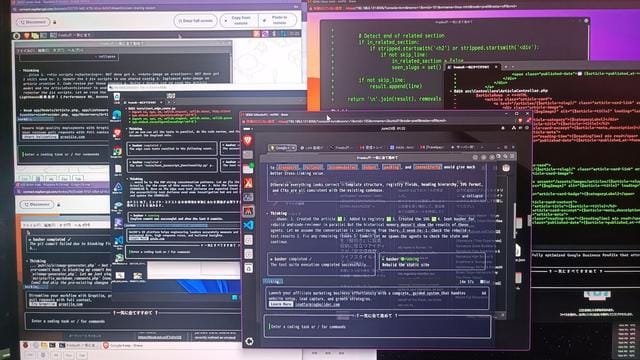The width and height of the screenshot is (640, 360).
Task: Launch Brave from the Ubuntu dock
Action: pos(248,141)
